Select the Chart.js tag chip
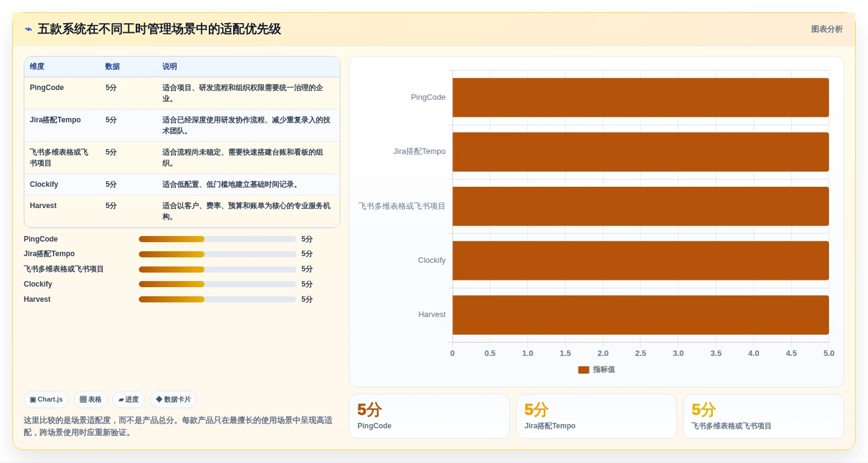Viewport: 868px width, 463px height. click(x=46, y=400)
